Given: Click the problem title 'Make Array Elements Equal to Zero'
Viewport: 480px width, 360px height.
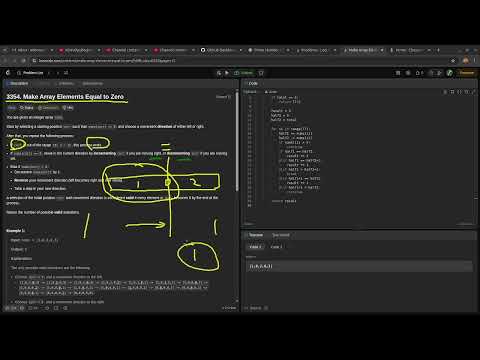Looking at the screenshot, I should [x=65, y=97].
